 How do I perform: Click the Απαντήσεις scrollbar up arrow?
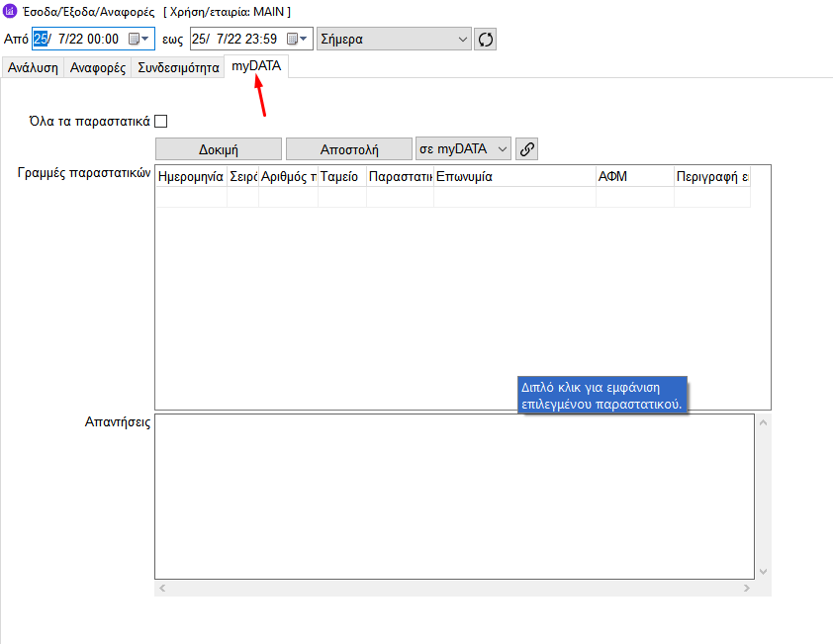[764, 423]
